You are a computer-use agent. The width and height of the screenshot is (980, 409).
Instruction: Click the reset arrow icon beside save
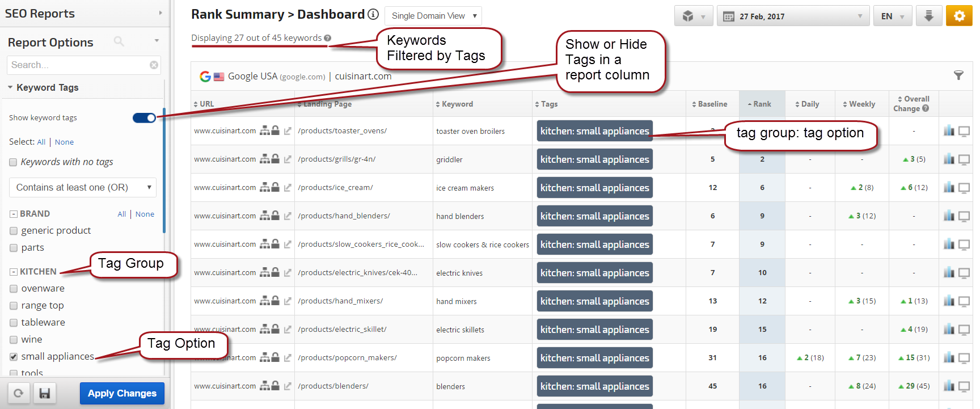pos(19,393)
